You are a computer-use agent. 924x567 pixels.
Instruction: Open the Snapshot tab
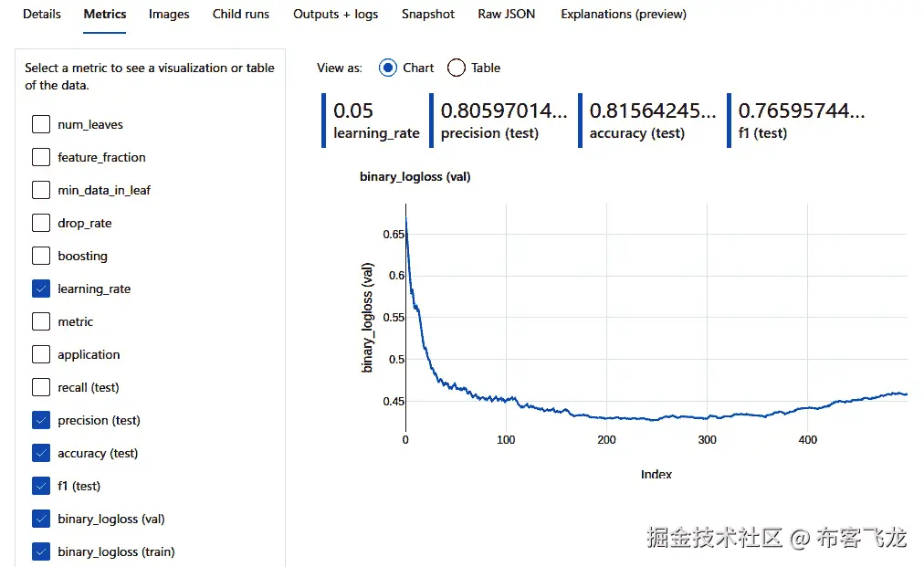(427, 14)
